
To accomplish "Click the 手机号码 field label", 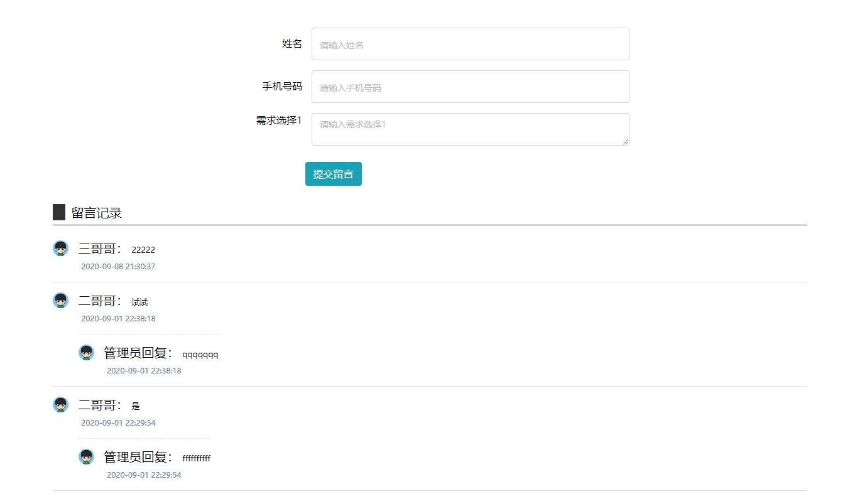I will (x=281, y=87).
